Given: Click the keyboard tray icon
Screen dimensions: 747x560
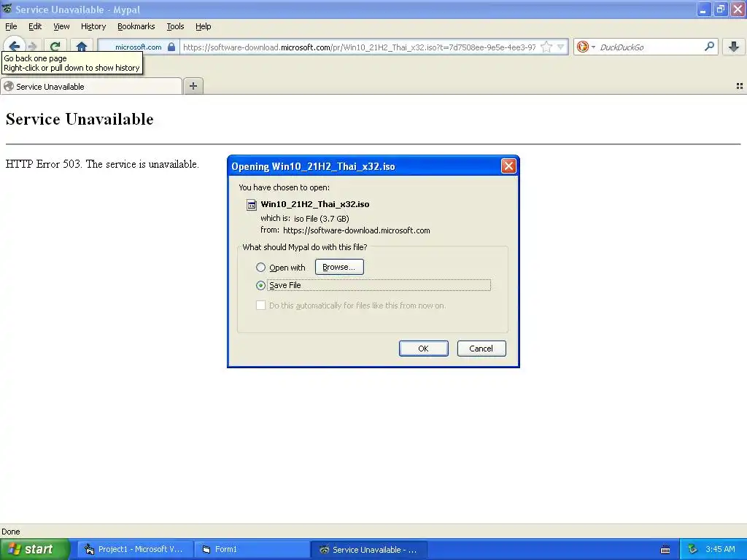Looking at the screenshot, I should pos(665,550).
